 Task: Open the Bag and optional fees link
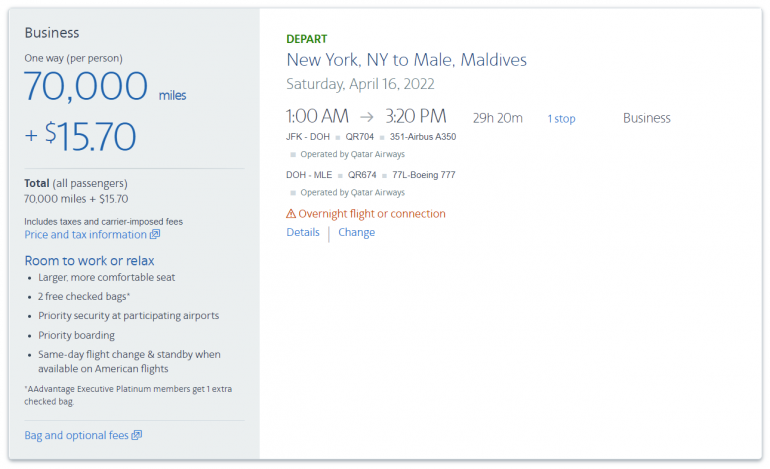pos(76,435)
